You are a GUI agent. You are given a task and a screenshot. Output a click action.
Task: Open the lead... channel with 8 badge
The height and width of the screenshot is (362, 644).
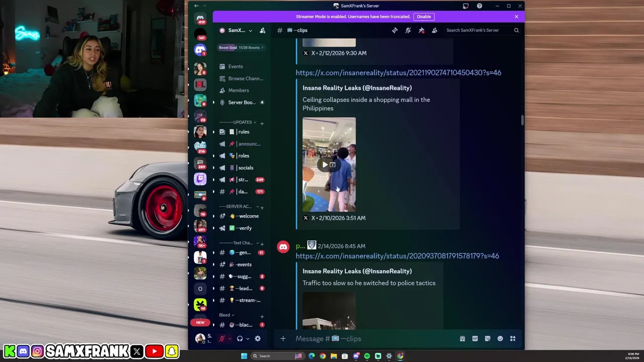[x=242, y=289]
